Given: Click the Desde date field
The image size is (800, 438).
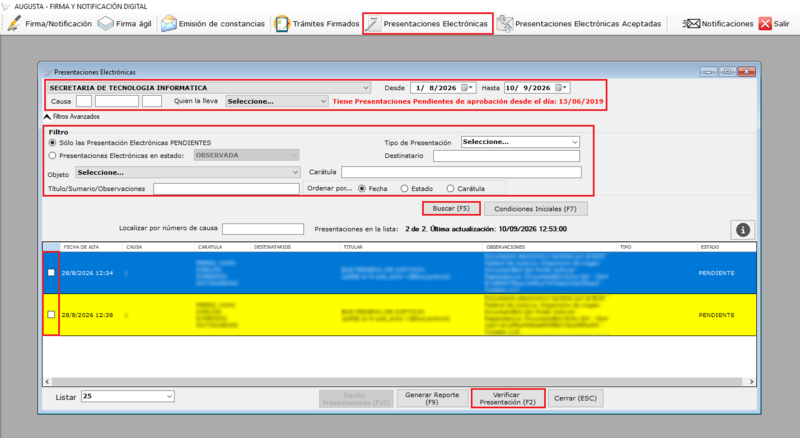Looking at the screenshot, I should [442, 88].
